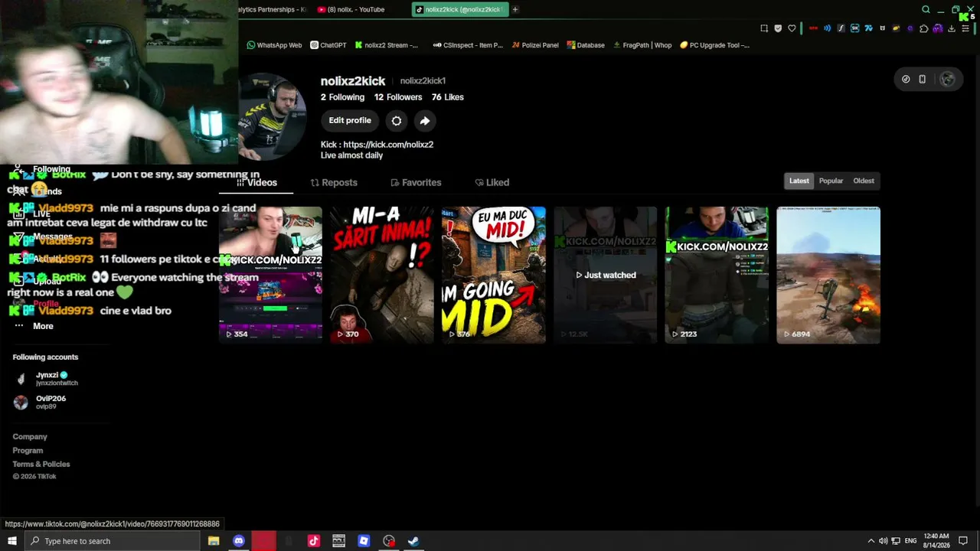This screenshot has height=551, width=980.
Task: Click the Windows Start button
Action: click(x=11, y=541)
